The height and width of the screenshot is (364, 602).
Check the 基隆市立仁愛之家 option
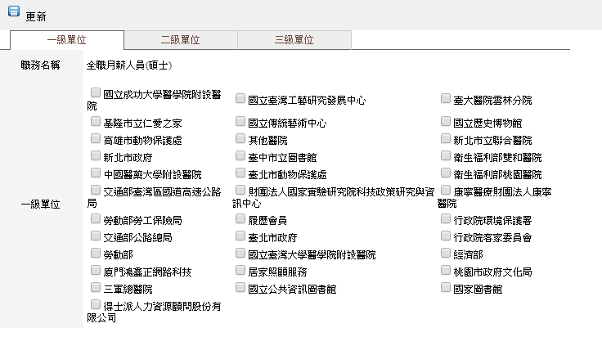(x=96, y=122)
